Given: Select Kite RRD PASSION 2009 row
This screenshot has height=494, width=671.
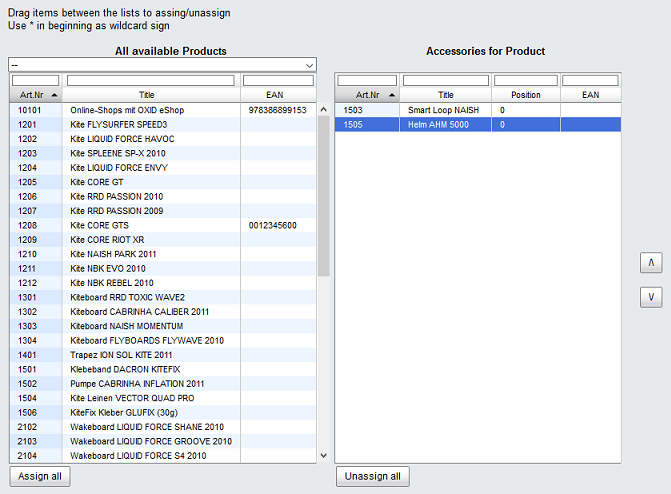Looking at the screenshot, I should click(163, 211).
